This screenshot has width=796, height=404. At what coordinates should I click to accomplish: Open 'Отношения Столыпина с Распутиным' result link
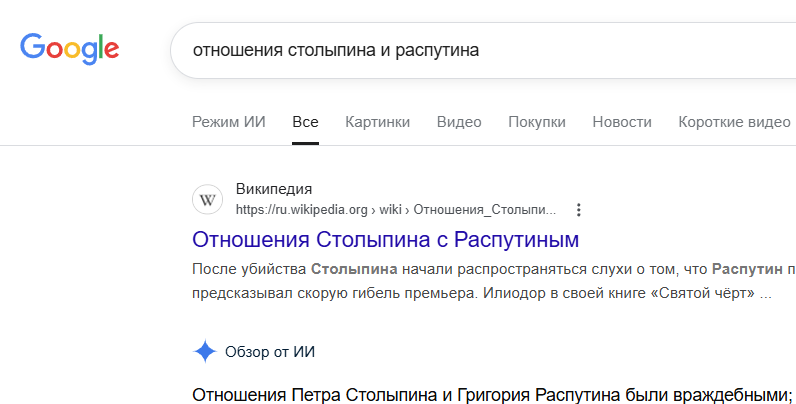tap(385, 240)
